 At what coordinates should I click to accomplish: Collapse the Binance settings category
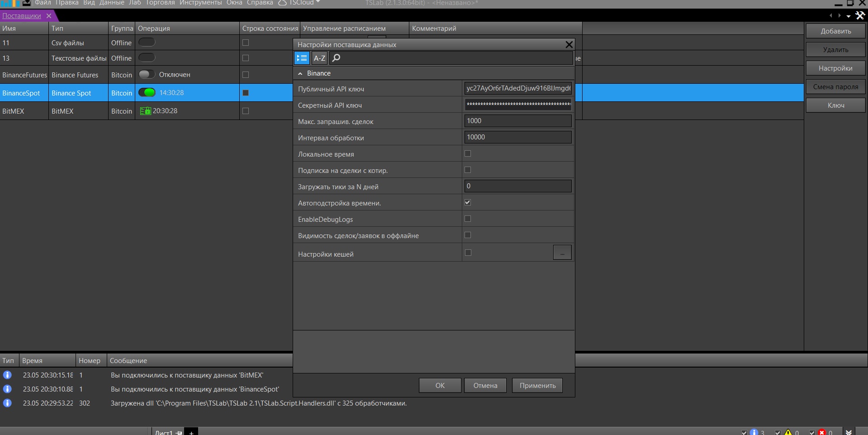pyautogui.click(x=300, y=73)
